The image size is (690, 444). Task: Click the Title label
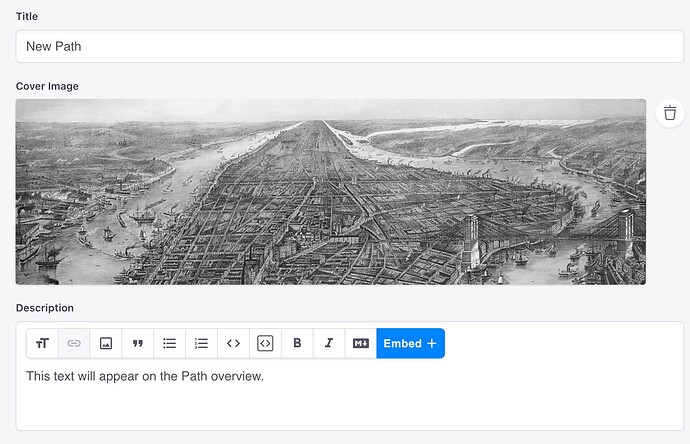click(x=27, y=16)
